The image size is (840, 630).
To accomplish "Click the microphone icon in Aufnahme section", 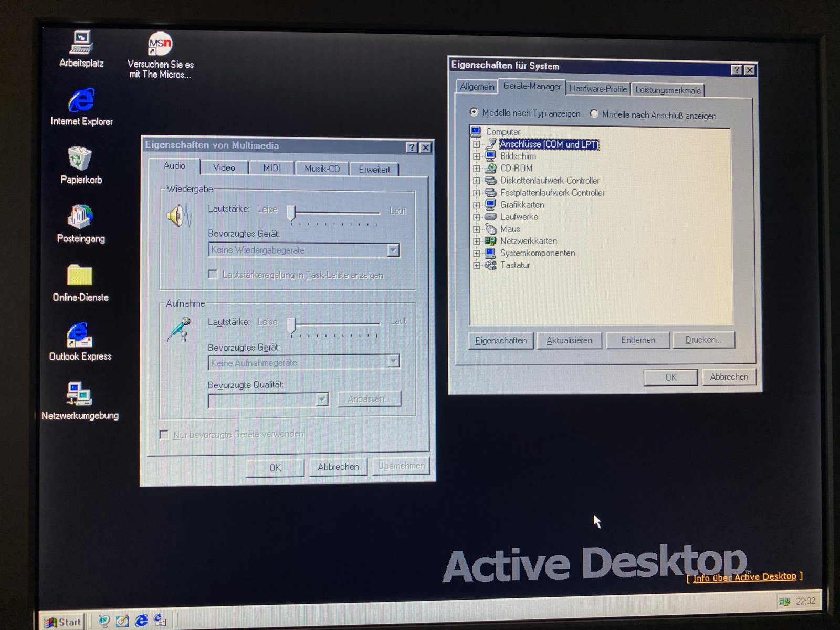I will 179,329.
